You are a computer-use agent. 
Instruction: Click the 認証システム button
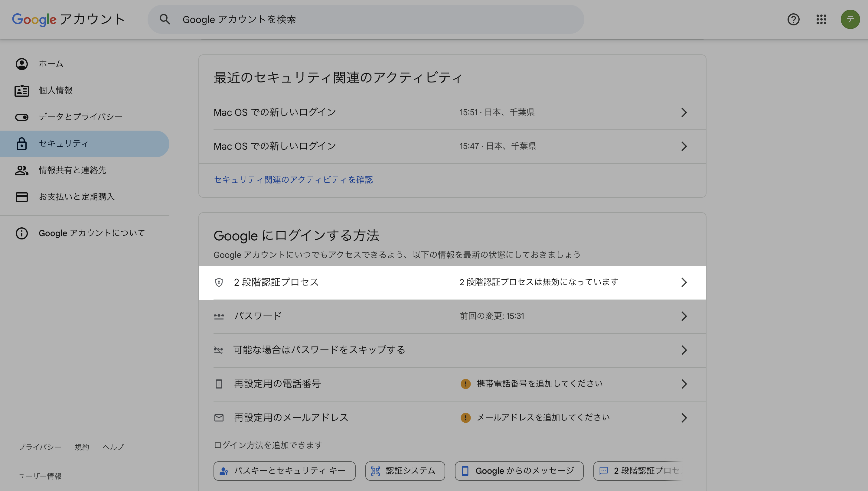point(405,471)
